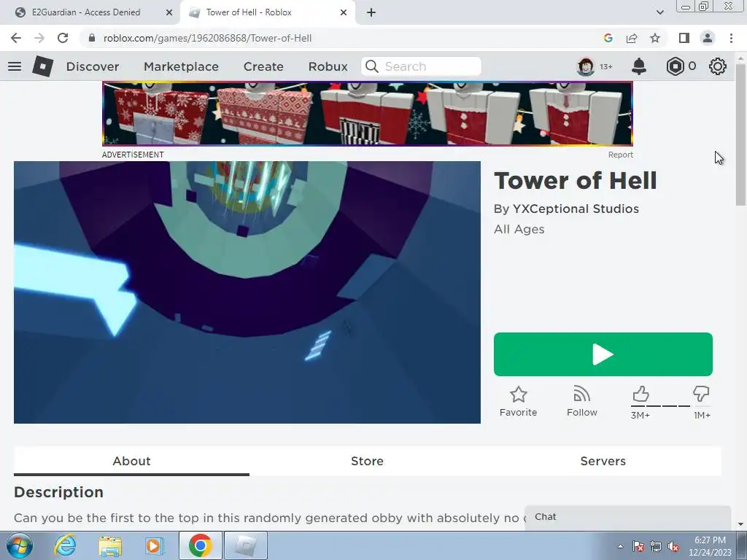
Task: Click the Tower of Hell game thumbnail
Action: (247, 292)
